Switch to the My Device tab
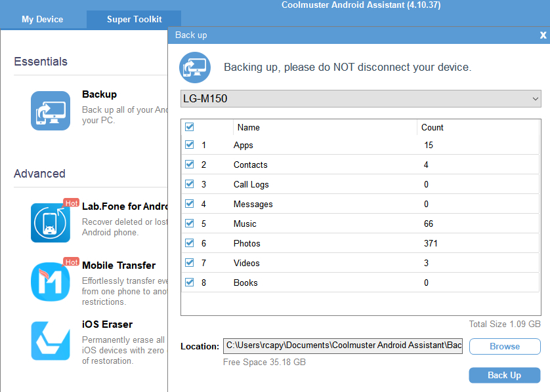This screenshot has height=392, width=550. point(43,19)
